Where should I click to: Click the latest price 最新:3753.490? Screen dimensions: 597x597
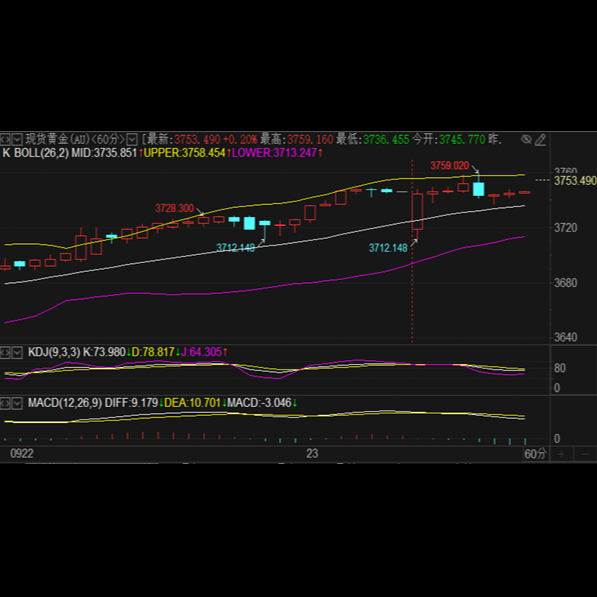pyautogui.click(x=184, y=139)
